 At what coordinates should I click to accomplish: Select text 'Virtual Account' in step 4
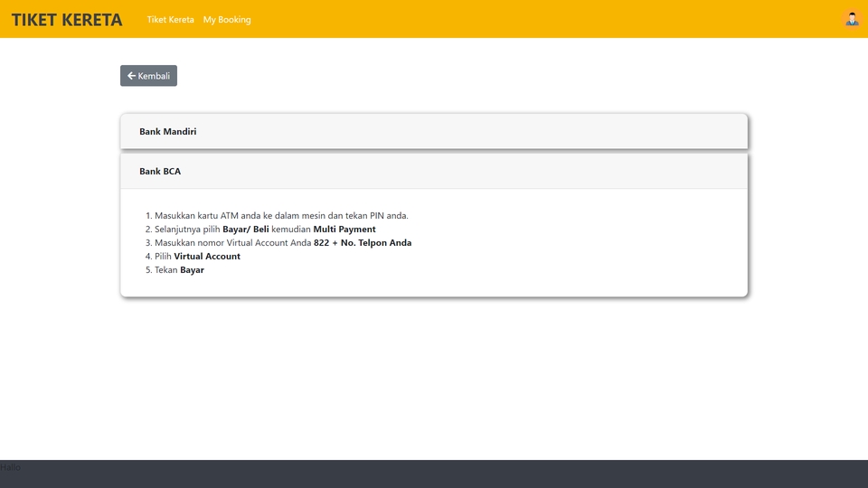207,256
